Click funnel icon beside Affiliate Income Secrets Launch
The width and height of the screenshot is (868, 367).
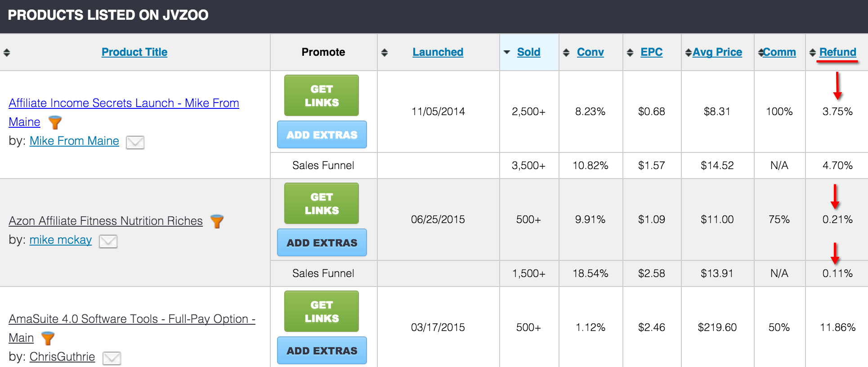[x=55, y=122]
